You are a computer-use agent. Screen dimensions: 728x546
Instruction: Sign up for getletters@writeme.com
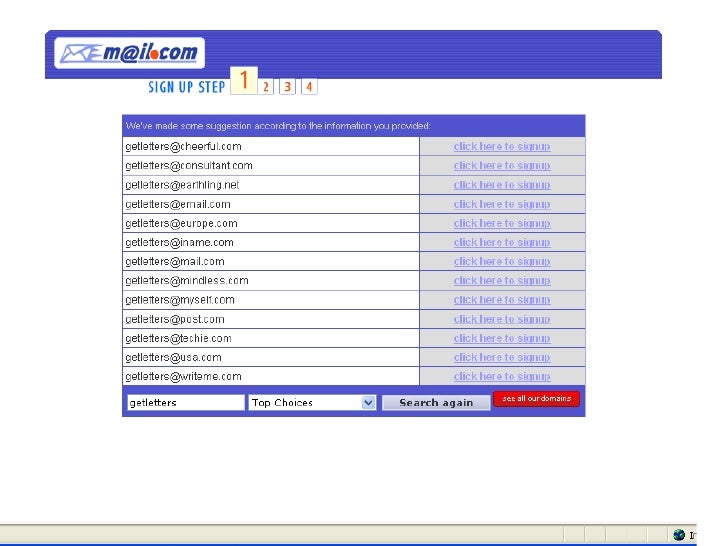click(502, 376)
